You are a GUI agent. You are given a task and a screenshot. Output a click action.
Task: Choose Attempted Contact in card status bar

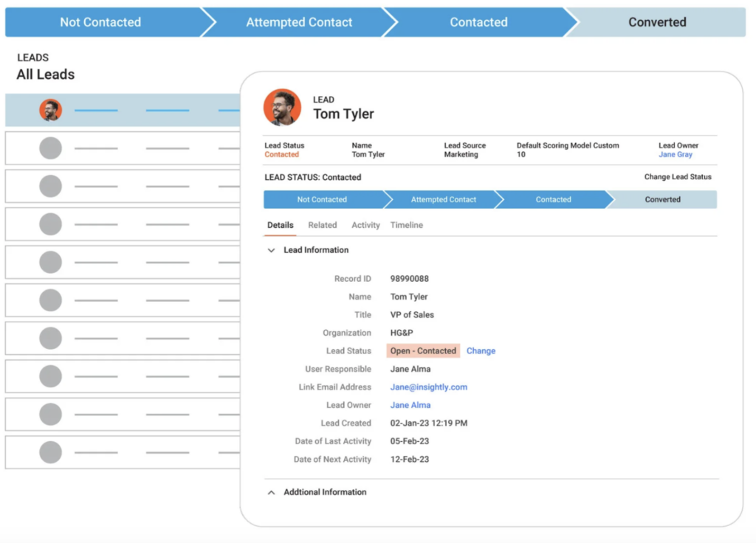pos(443,200)
